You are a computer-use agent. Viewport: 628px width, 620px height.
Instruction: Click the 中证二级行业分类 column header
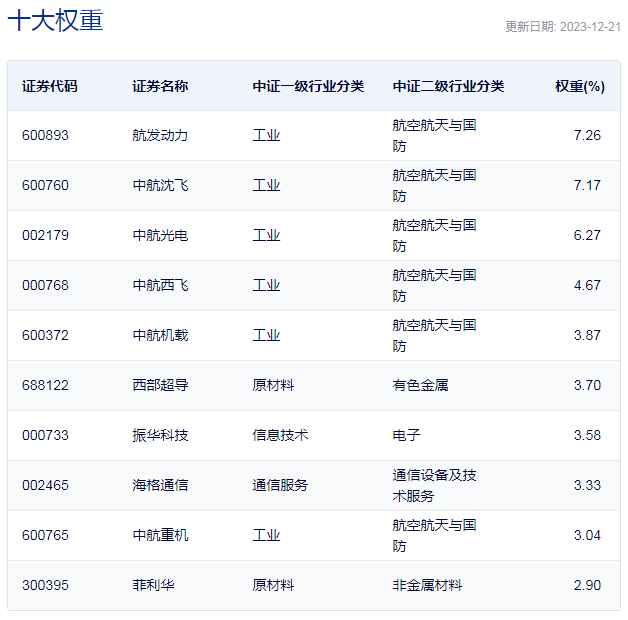448,86
